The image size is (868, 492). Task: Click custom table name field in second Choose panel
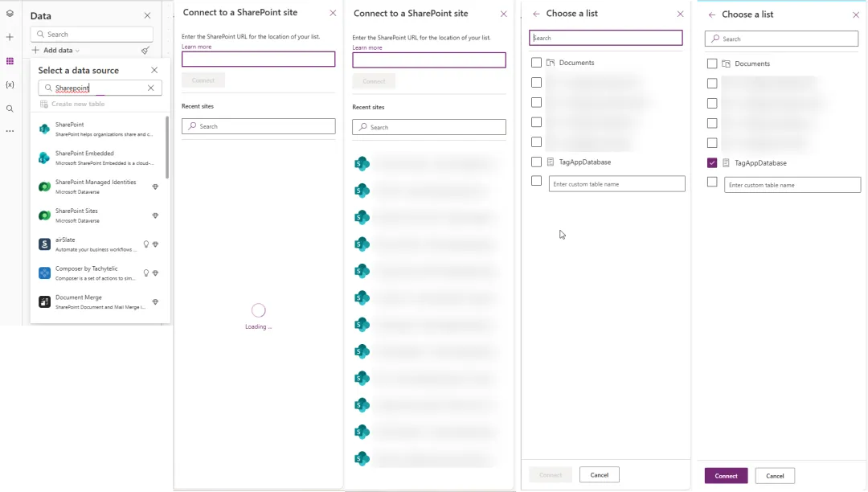click(792, 185)
